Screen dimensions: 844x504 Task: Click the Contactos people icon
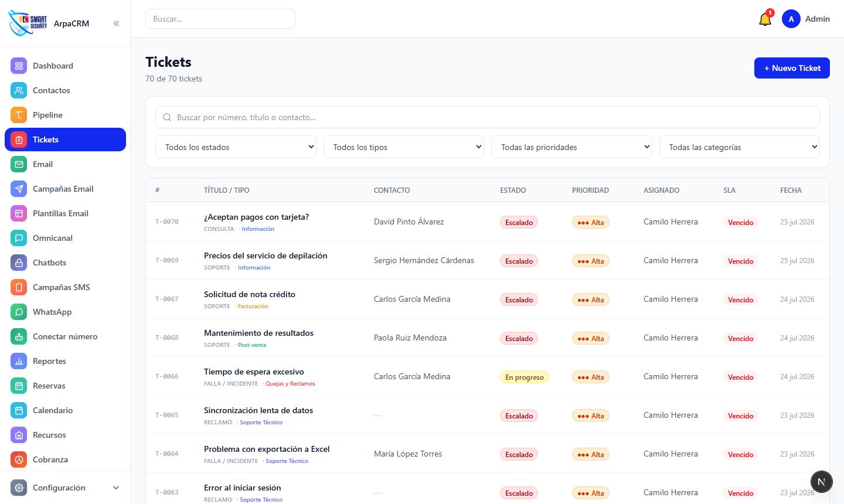tap(19, 90)
